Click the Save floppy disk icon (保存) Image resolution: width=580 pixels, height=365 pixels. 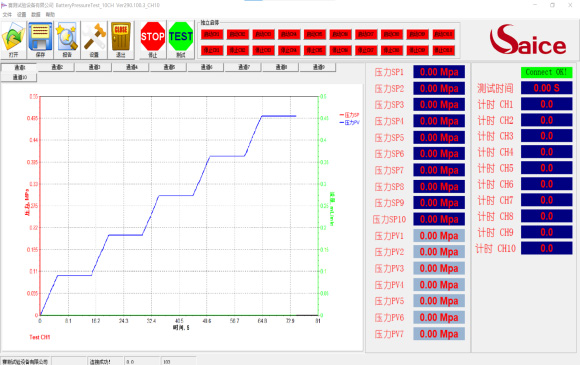coord(40,40)
